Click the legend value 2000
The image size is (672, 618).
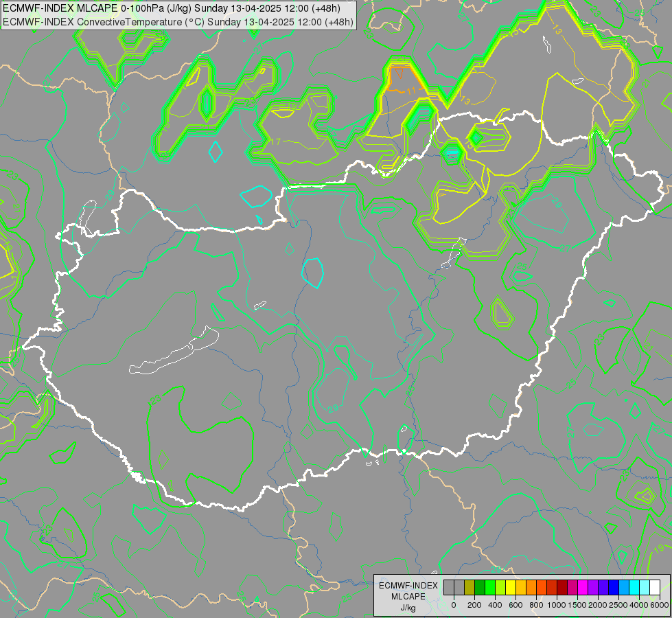coord(598,605)
